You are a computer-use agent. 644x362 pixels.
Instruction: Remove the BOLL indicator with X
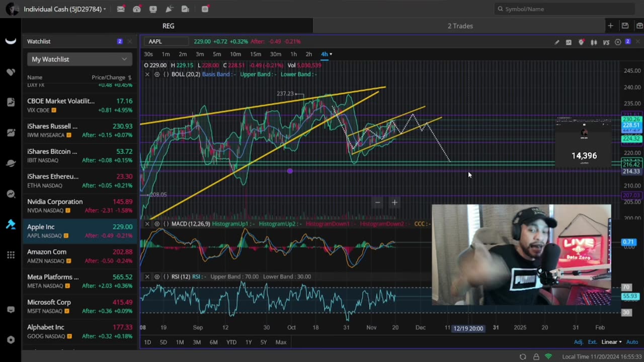tap(147, 74)
